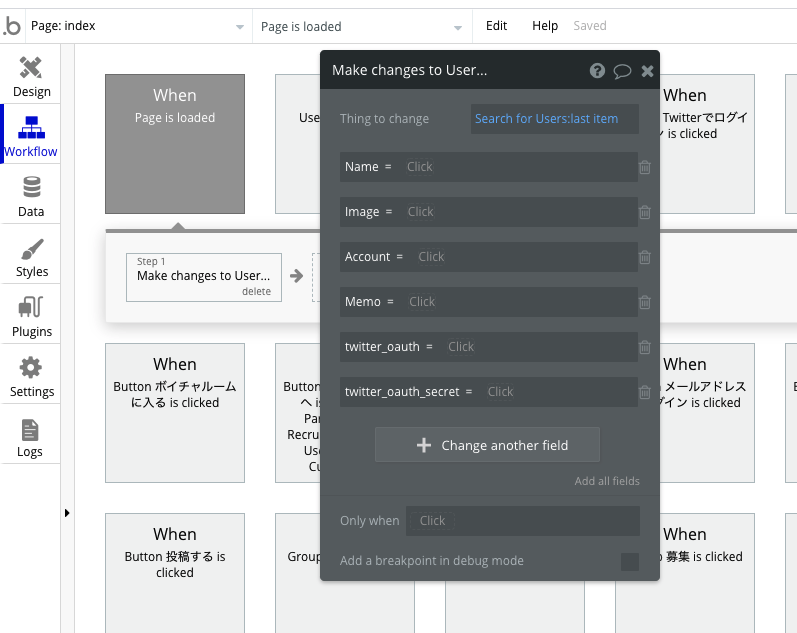Open the Styles tab

pyautogui.click(x=32, y=256)
